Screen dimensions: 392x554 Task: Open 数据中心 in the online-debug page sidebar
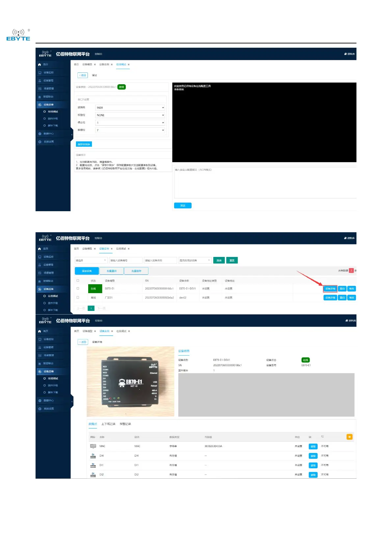48,134
